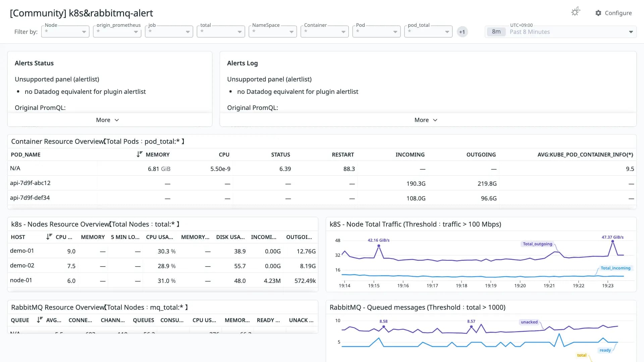Expand More in the Alerts Status panel
Viewport: 644px width, 362px height.
coord(107,120)
